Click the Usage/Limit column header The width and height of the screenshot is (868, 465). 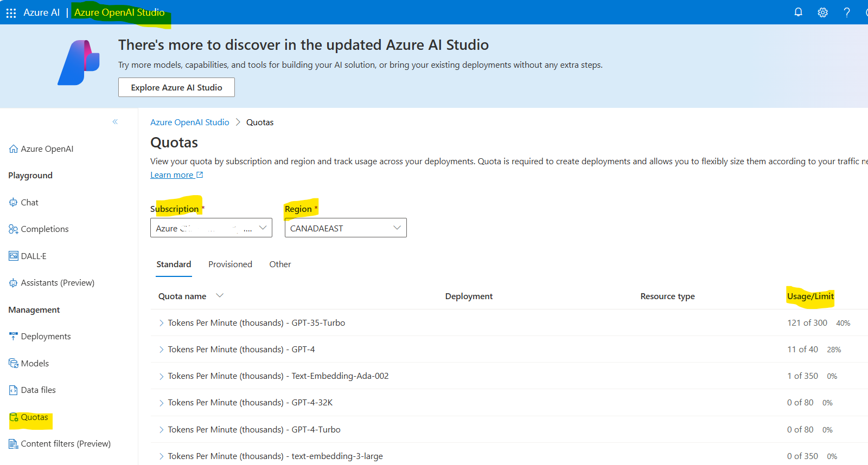tap(810, 296)
